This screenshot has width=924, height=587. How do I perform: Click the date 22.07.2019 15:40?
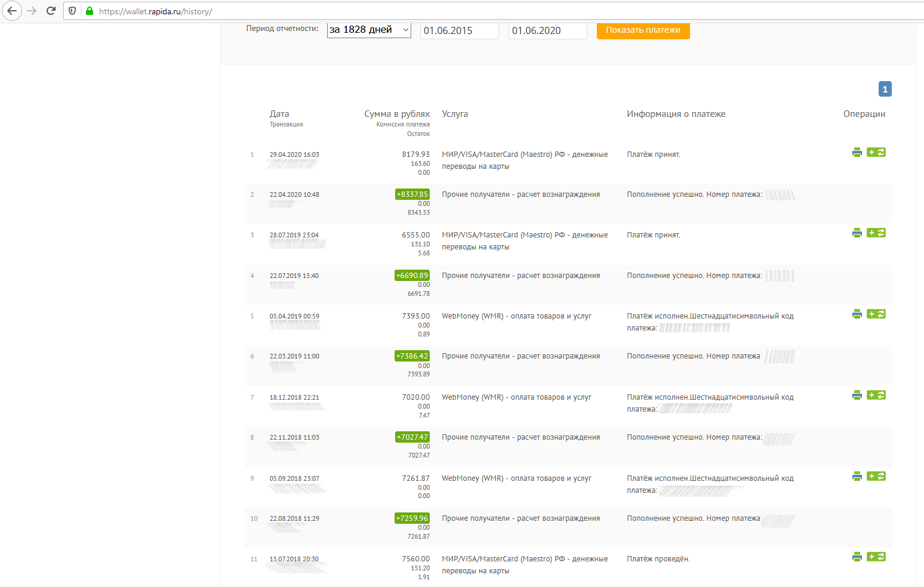point(294,276)
